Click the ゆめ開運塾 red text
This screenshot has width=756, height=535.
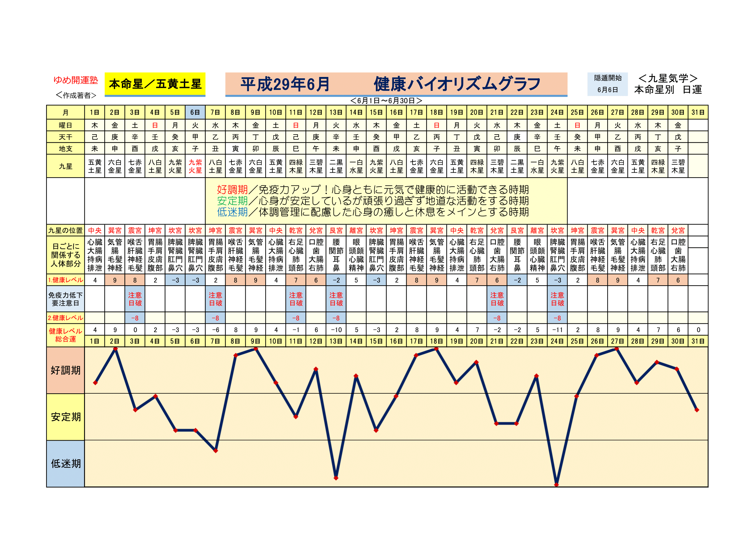tap(76, 80)
